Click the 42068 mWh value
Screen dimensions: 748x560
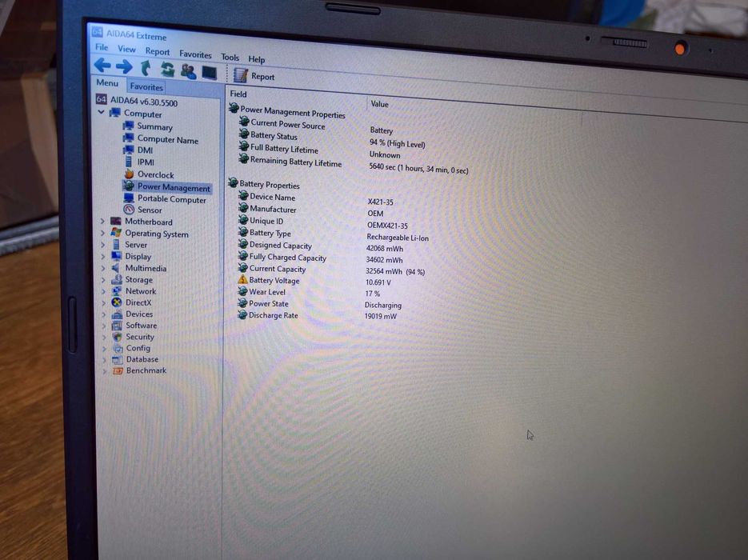coord(385,249)
